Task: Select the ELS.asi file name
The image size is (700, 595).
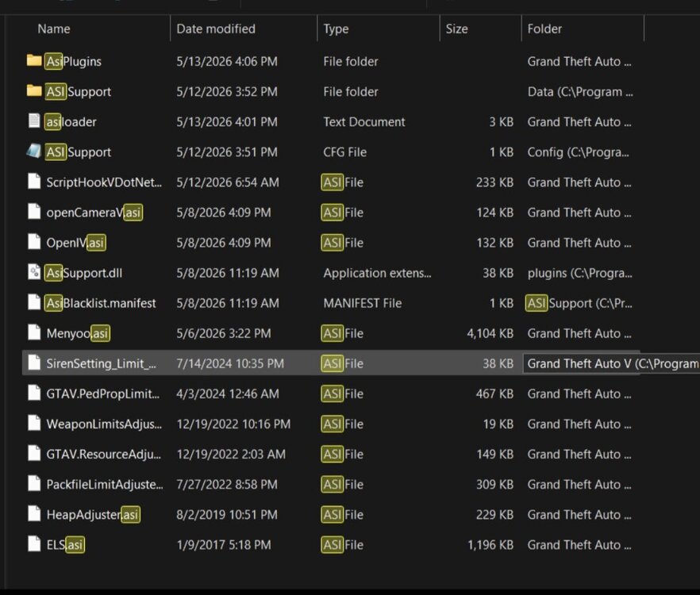Action: tap(66, 544)
